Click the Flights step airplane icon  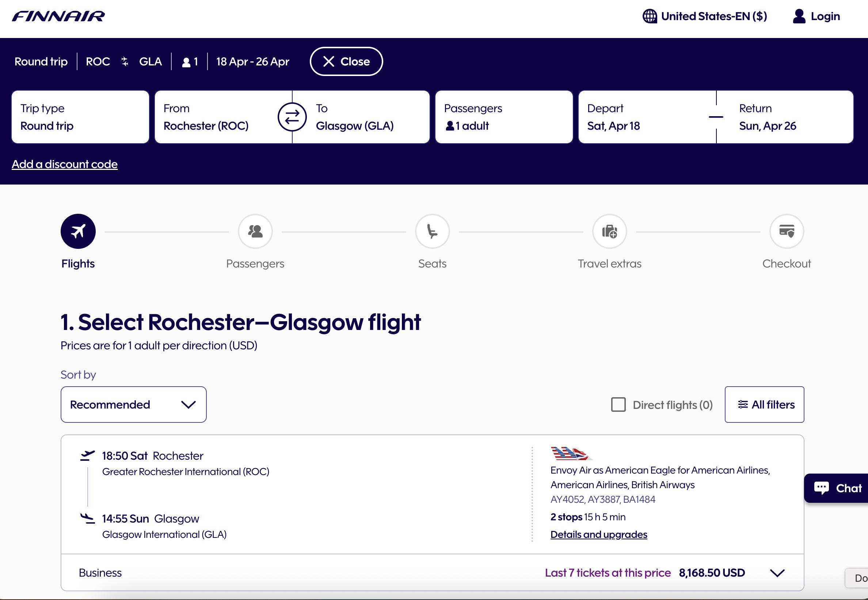click(x=78, y=231)
